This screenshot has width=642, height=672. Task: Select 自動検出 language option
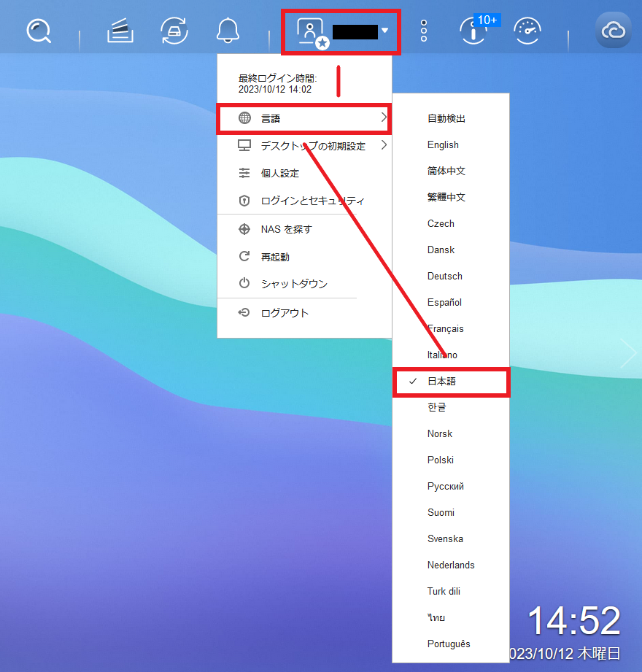[x=451, y=118]
